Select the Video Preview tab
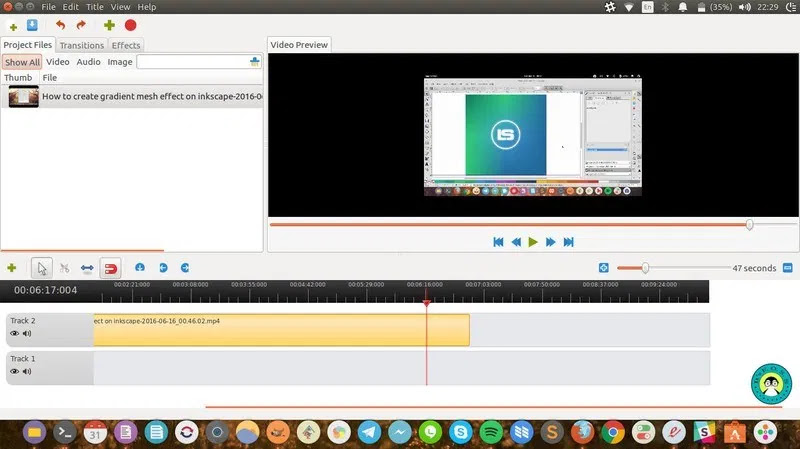This screenshot has height=449, width=800. (299, 45)
